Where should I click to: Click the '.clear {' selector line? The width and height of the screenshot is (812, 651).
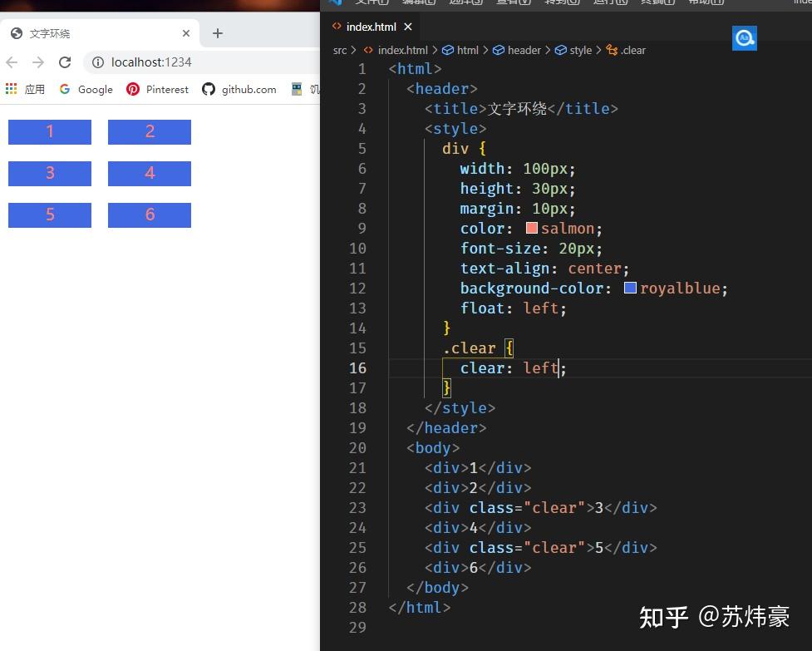pyautogui.click(x=478, y=348)
